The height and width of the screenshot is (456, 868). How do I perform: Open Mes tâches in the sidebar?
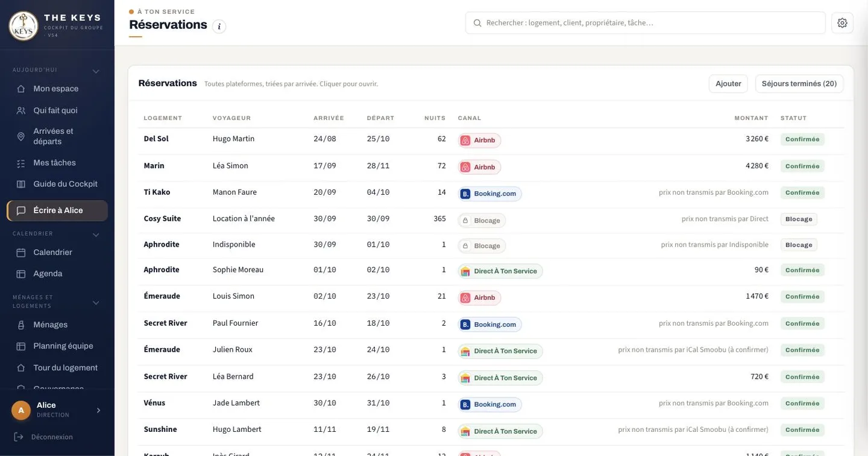(57, 163)
